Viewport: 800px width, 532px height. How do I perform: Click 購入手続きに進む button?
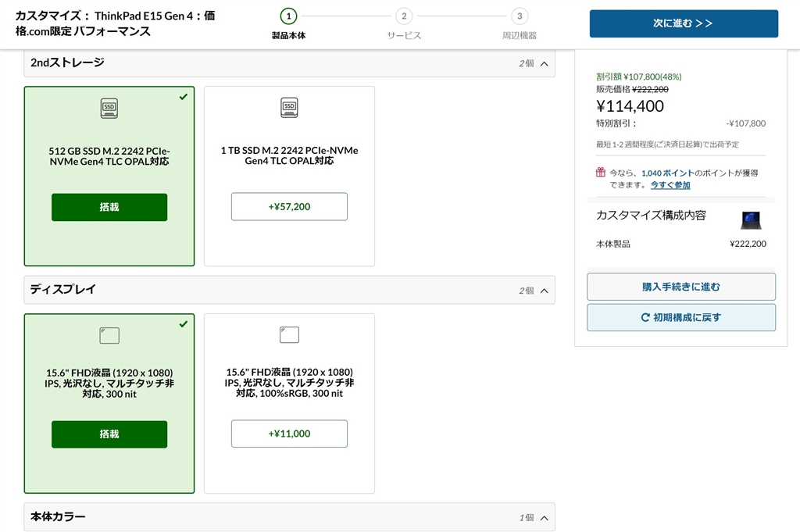pyautogui.click(x=681, y=287)
